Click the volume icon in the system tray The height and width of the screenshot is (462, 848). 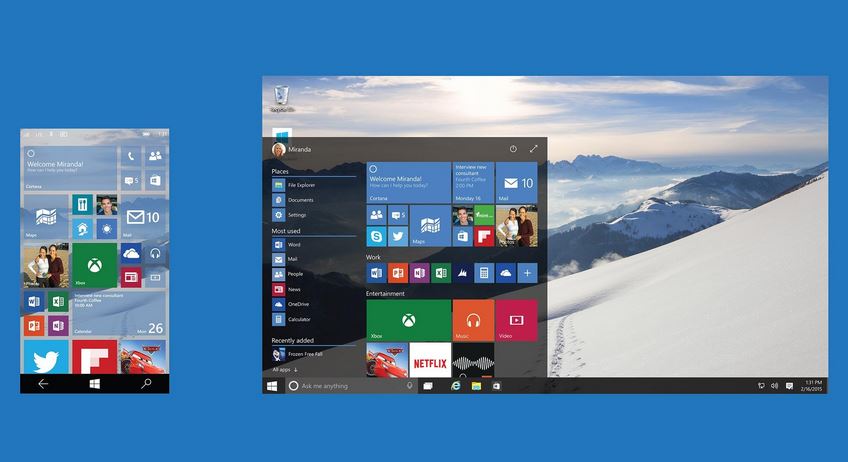775,385
